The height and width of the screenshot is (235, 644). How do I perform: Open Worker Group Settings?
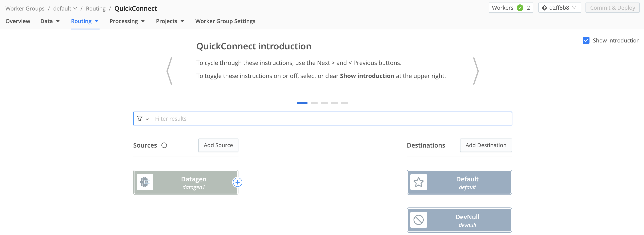[x=225, y=21]
